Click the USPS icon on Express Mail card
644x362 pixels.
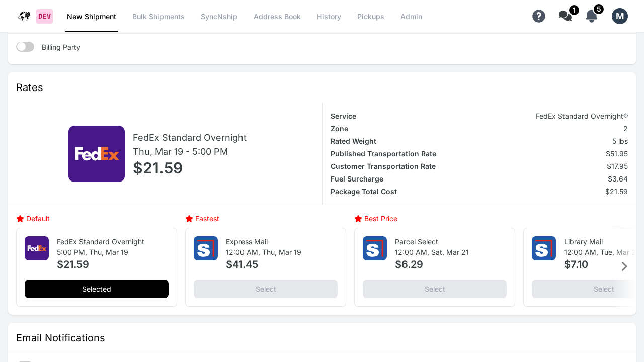coord(206,248)
